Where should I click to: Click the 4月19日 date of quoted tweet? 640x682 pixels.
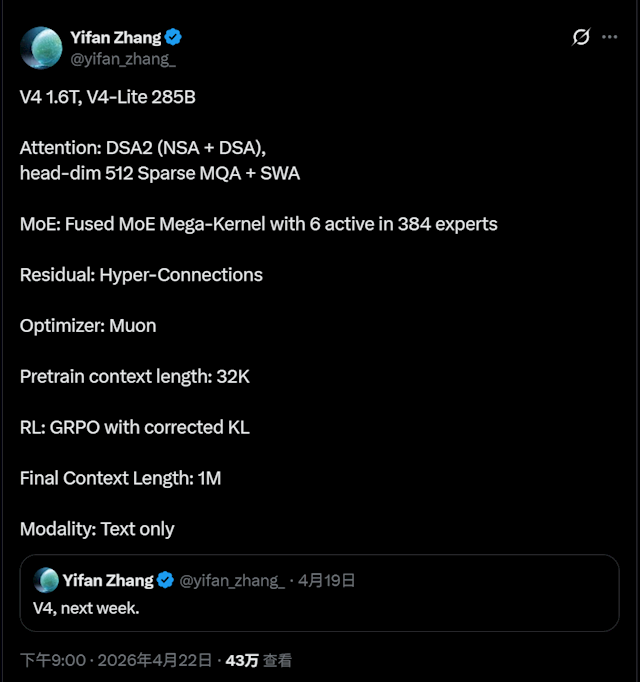327,580
